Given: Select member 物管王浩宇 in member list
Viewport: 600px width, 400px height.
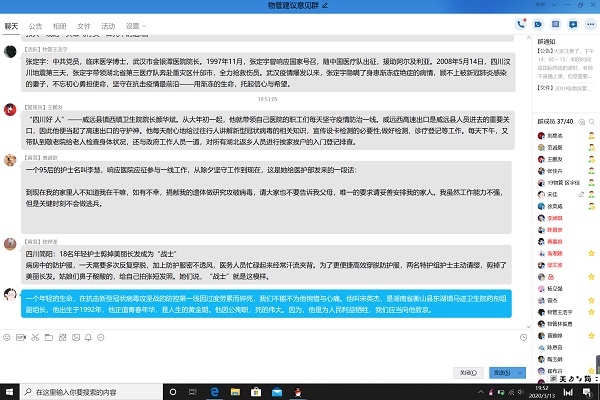Looking at the screenshot, I should pos(559,312).
